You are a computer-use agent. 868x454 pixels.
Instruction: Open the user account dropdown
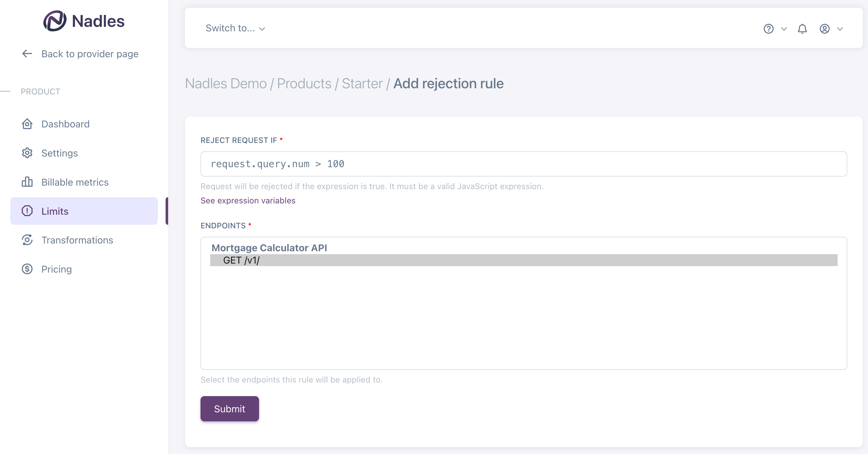tap(830, 29)
